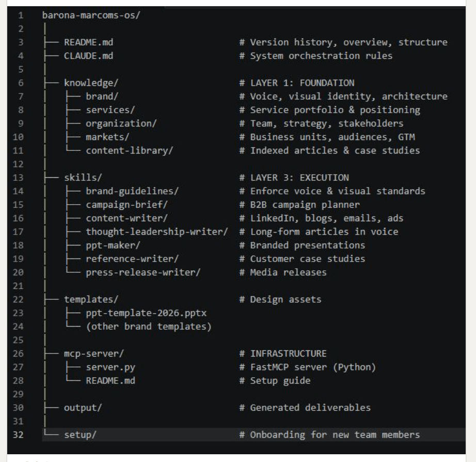Click the "# System orchestration rules" comment
Screen dimensions: 476x462
315,56
